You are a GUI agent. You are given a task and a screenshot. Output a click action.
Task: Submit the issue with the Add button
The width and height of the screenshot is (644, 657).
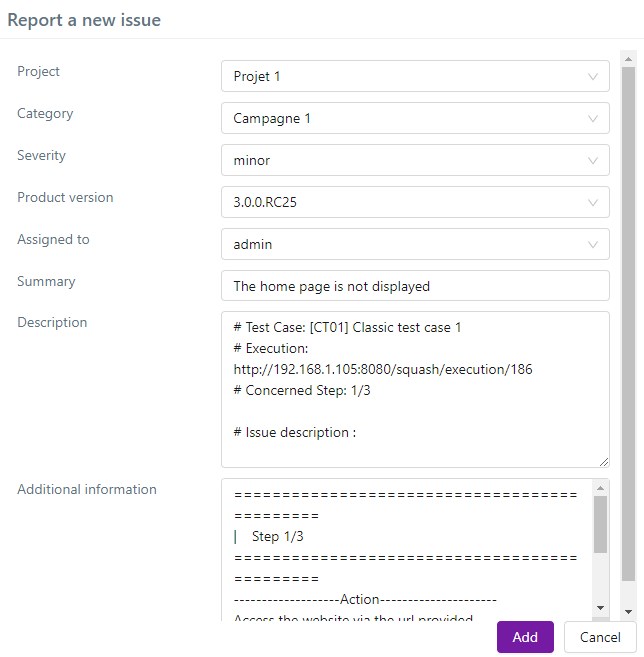pyautogui.click(x=525, y=637)
